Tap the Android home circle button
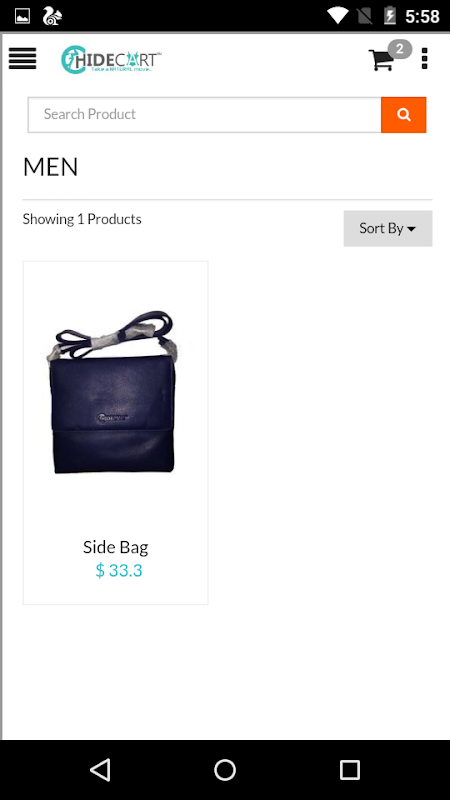 tap(225, 770)
